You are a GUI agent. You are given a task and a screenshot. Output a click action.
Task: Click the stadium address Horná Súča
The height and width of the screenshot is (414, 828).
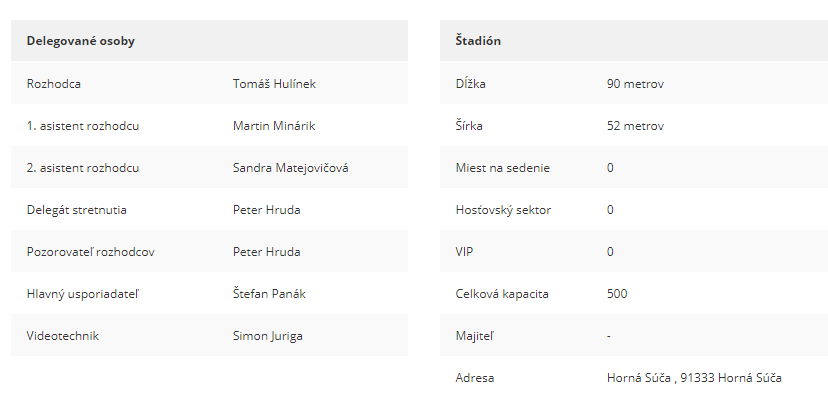694,378
